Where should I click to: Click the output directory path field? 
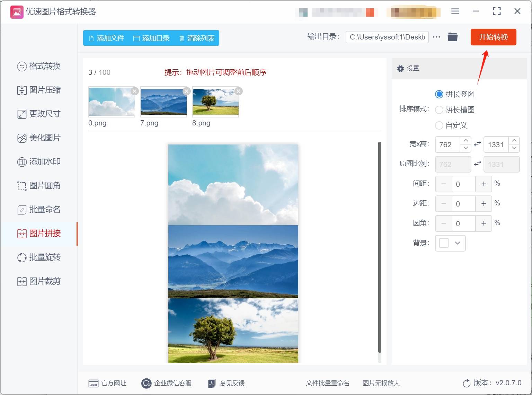pyautogui.click(x=387, y=37)
